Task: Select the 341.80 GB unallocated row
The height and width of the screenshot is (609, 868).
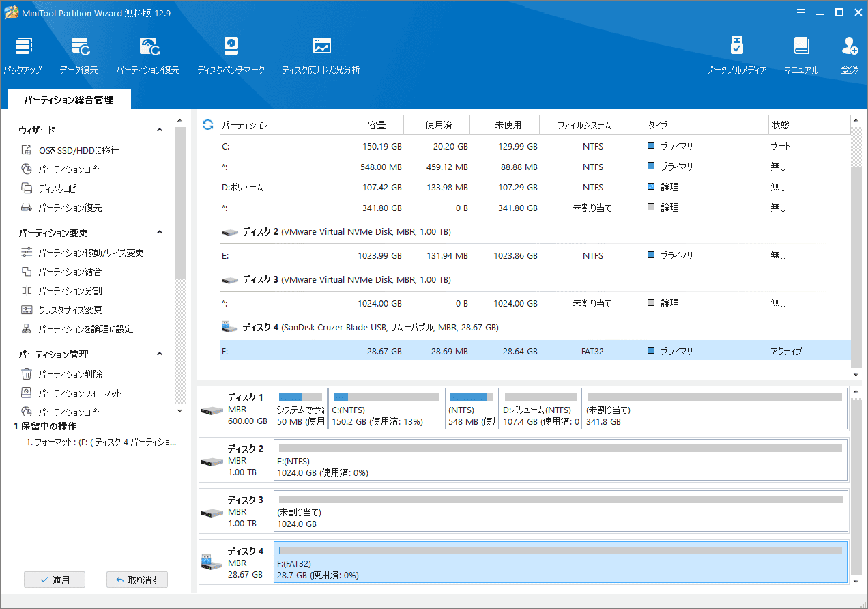Action: 535,208
